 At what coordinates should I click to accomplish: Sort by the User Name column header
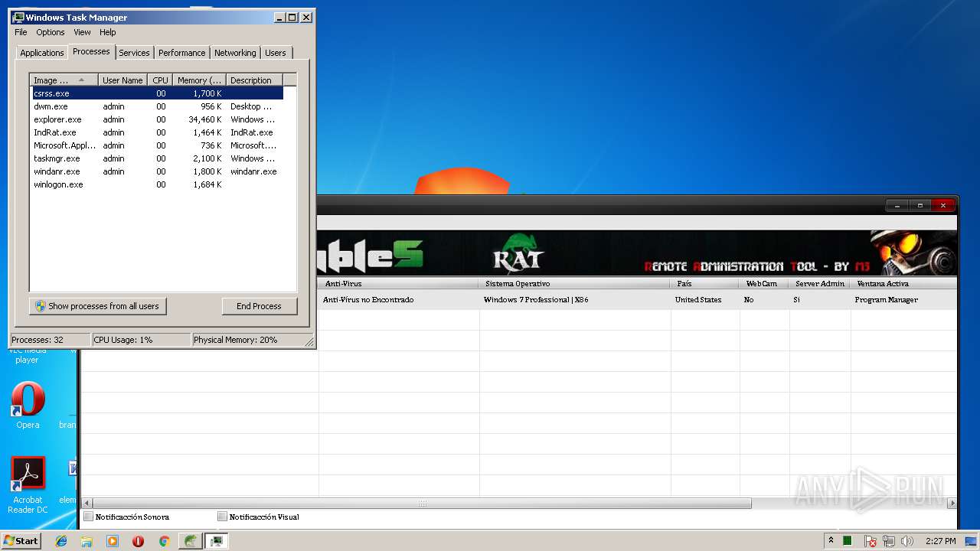(122, 80)
